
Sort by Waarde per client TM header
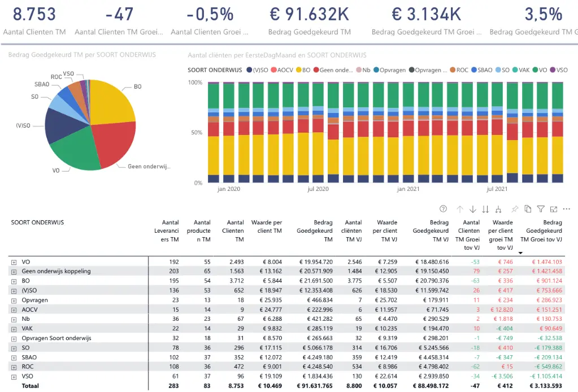[x=267, y=227]
